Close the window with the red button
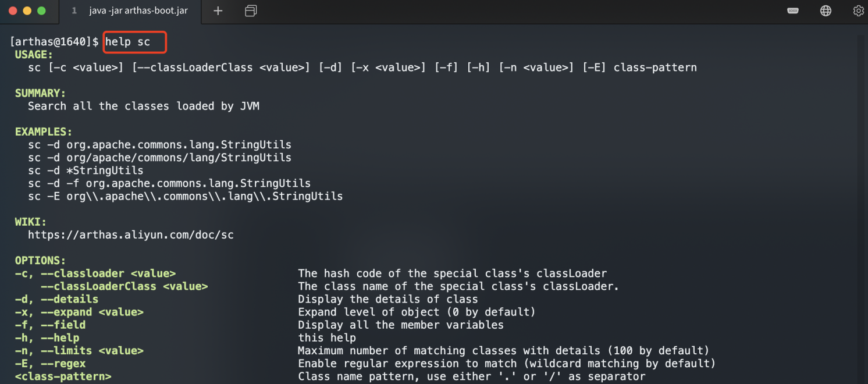 click(x=13, y=11)
